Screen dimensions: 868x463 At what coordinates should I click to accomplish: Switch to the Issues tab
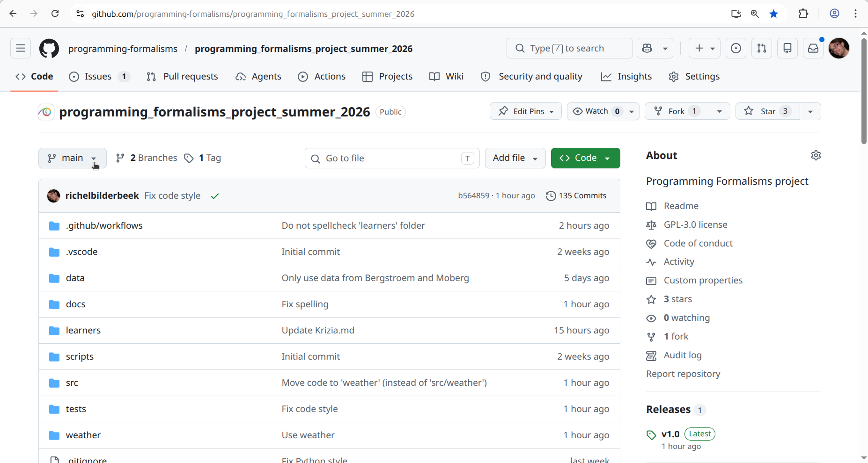coord(99,77)
